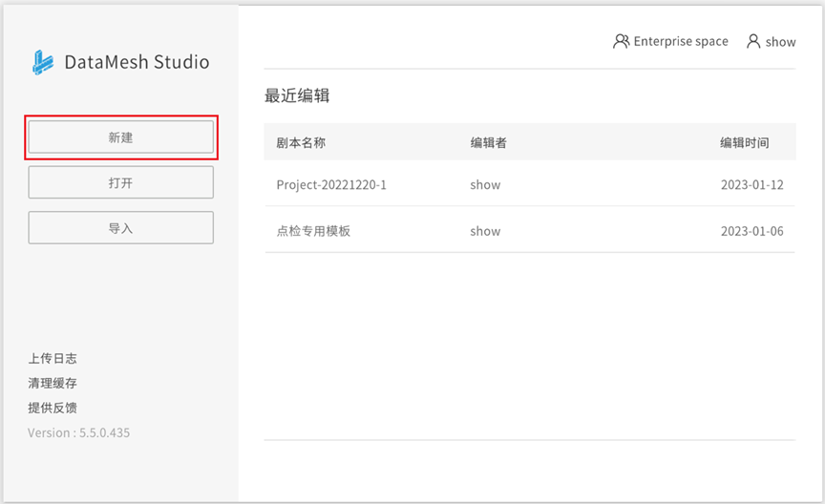Open the 点检专用模板 script entry
This screenshot has height=504, width=825.
point(313,231)
